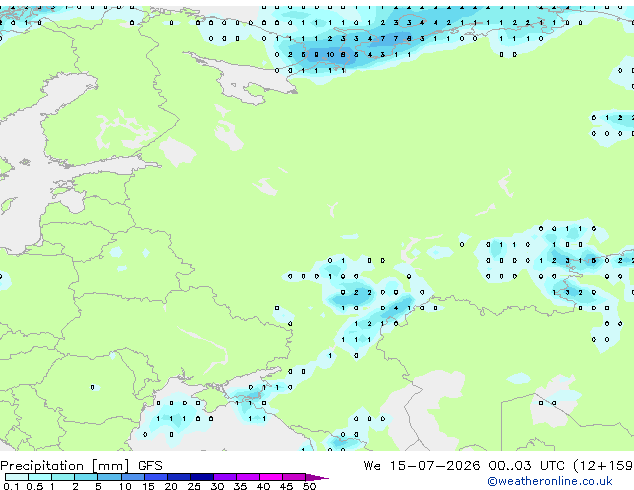This screenshot has width=634, height=490.
Task: Click the '25' legend scale label
Action: pos(194,486)
